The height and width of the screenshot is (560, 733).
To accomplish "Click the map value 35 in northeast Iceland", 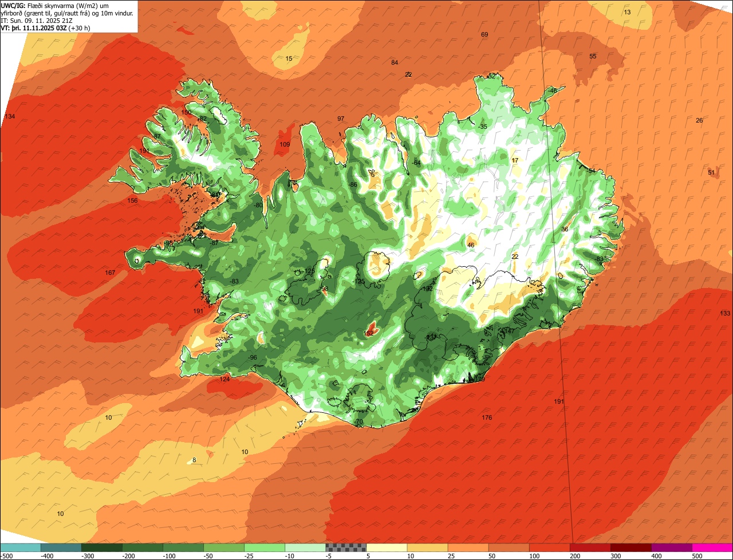I will [x=483, y=127].
